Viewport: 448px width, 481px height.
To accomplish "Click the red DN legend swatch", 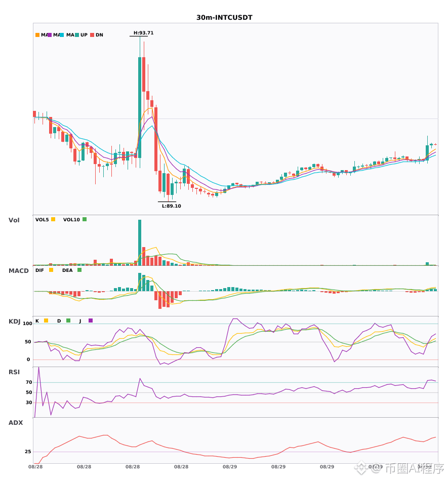I will pyautogui.click(x=92, y=35).
